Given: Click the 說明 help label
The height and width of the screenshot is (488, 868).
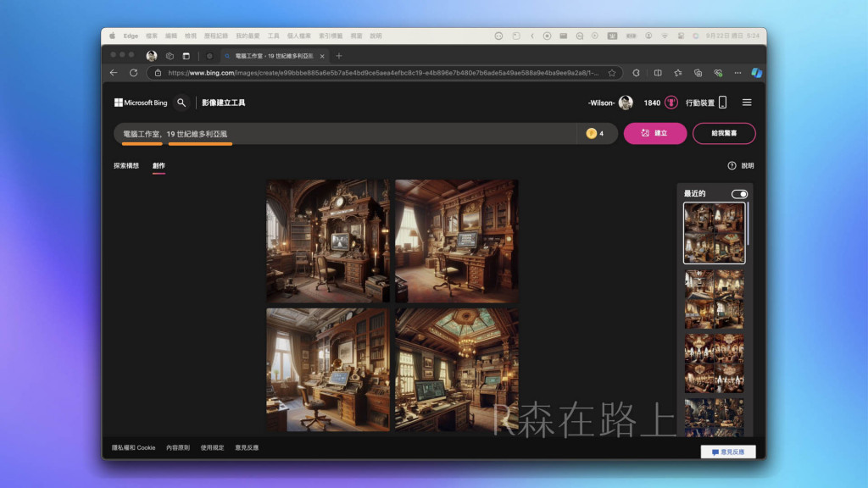Looking at the screenshot, I should [x=748, y=165].
